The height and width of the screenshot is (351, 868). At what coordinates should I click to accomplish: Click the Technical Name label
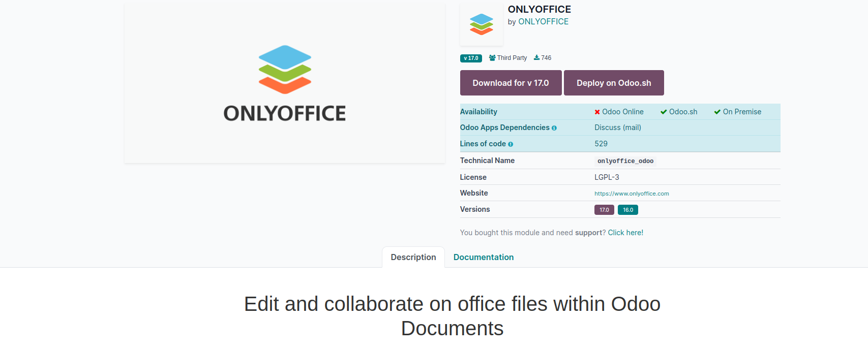coord(487,161)
